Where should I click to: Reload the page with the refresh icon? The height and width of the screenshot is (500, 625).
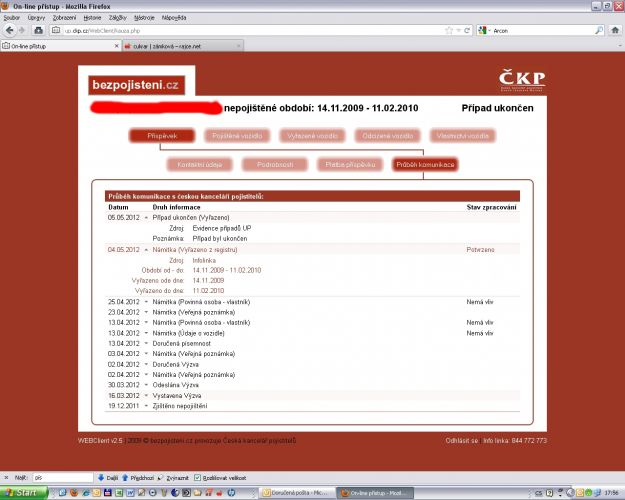pyautogui.click(x=467, y=30)
